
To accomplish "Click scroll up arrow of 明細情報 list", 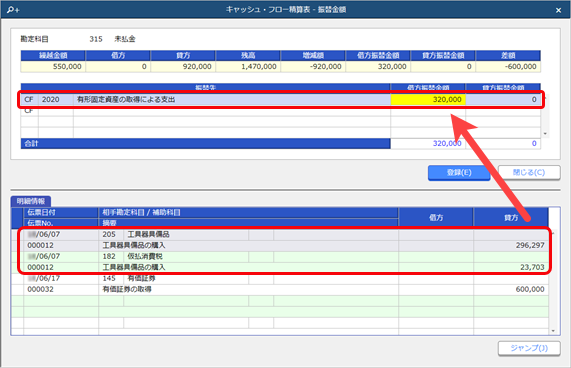I will [x=553, y=233].
